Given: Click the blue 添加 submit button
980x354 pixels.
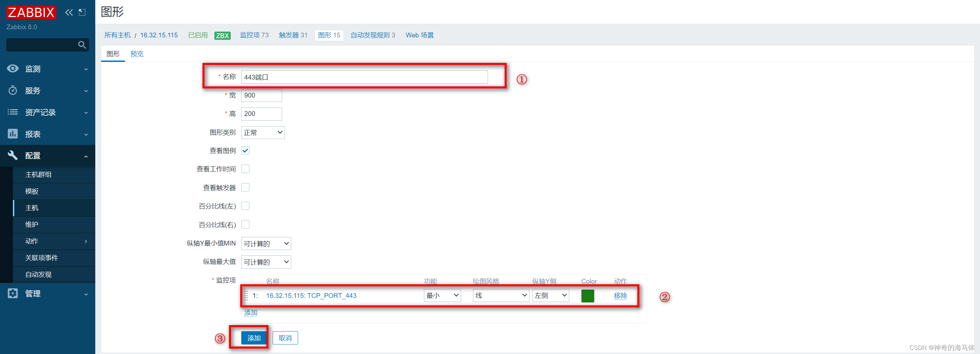Looking at the screenshot, I should (x=254, y=338).
